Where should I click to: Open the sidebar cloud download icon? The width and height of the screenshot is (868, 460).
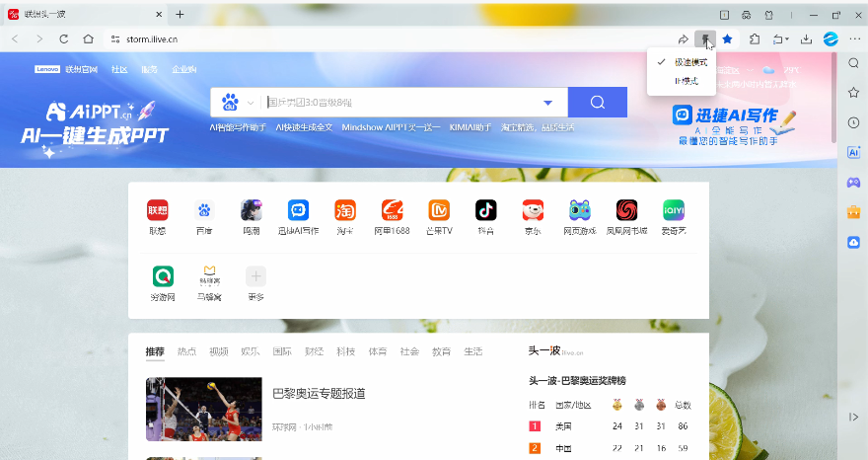pos(853,242)
